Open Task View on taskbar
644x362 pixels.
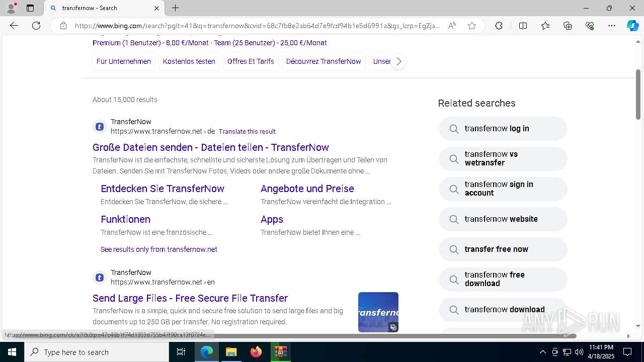point(181,352)
